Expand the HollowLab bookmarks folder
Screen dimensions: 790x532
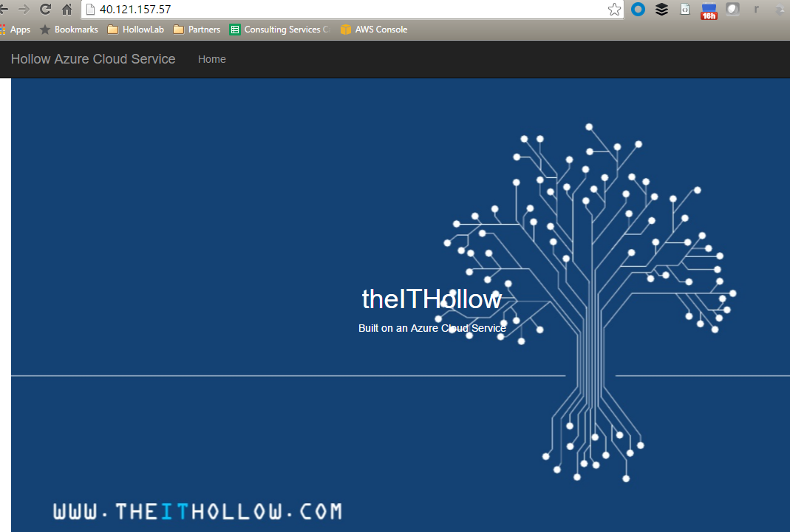(135, 30)
